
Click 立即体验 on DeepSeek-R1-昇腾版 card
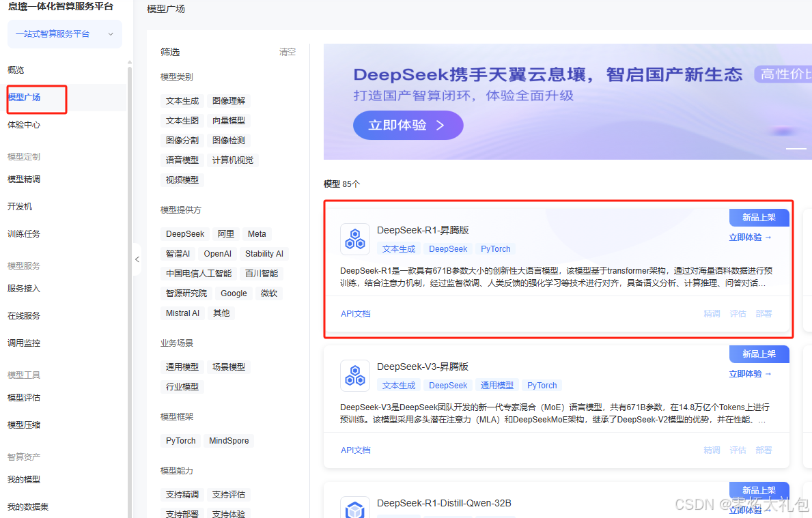751,238
